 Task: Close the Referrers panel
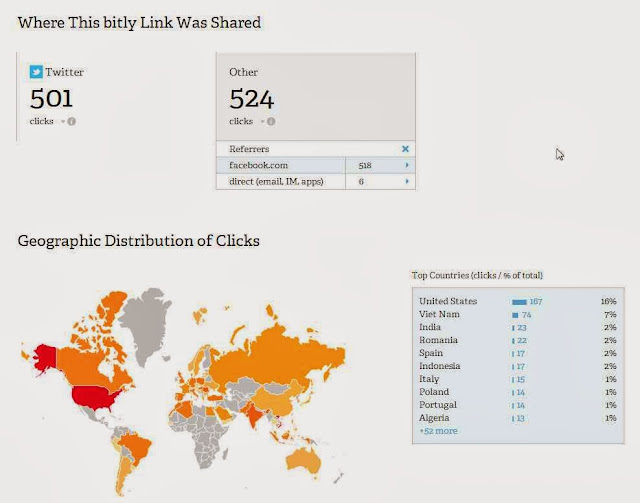[x=405, y=149]
